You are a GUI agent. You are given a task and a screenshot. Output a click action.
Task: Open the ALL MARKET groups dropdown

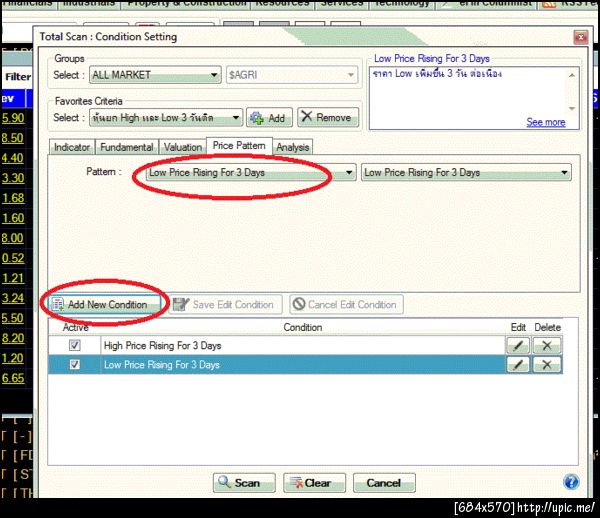click(x=155, y=75)
